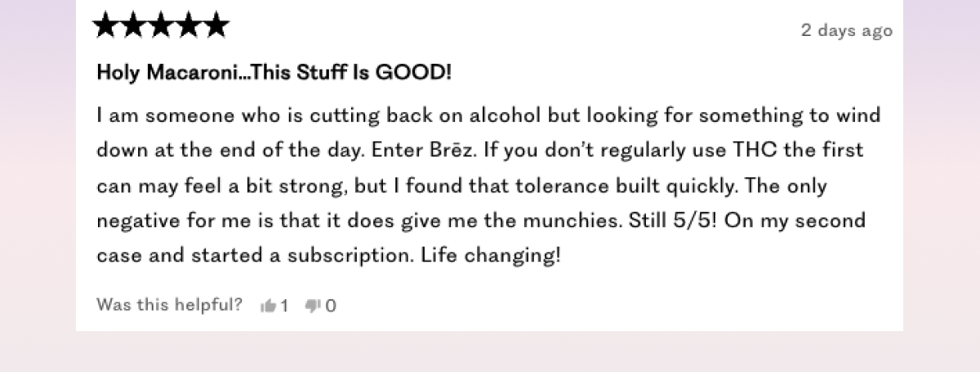Select the third rating star

click(161, 26)
